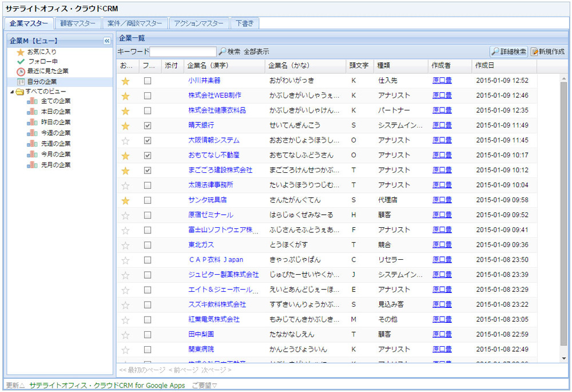The width and height of the screenshot is (572, 392).
Task: Check the follow checkbox for 小川井楽器
Action: (148, 81)
